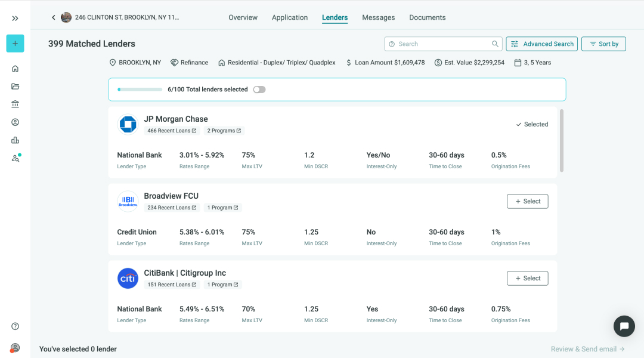The width and height of the screenshot is (644, 358).
Task: Open the folder icon in the sidebar
Action: point(15,87)
